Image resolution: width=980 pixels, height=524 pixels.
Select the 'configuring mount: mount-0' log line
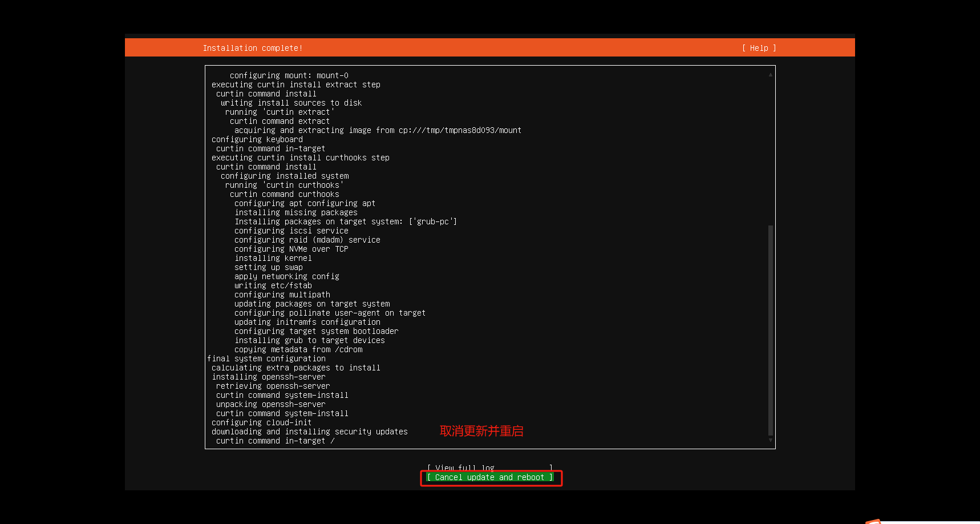289,75
